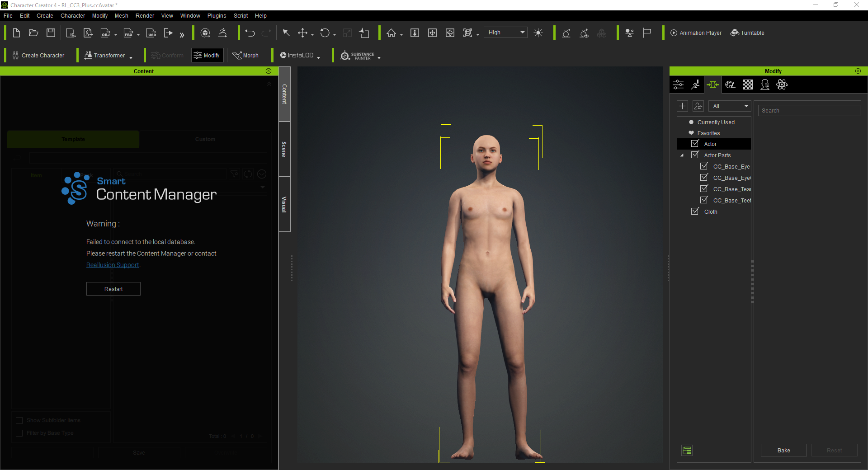Activate the Move gizmo tool
The width and height of the screenshot is (868, 470).
coord(302,33)
